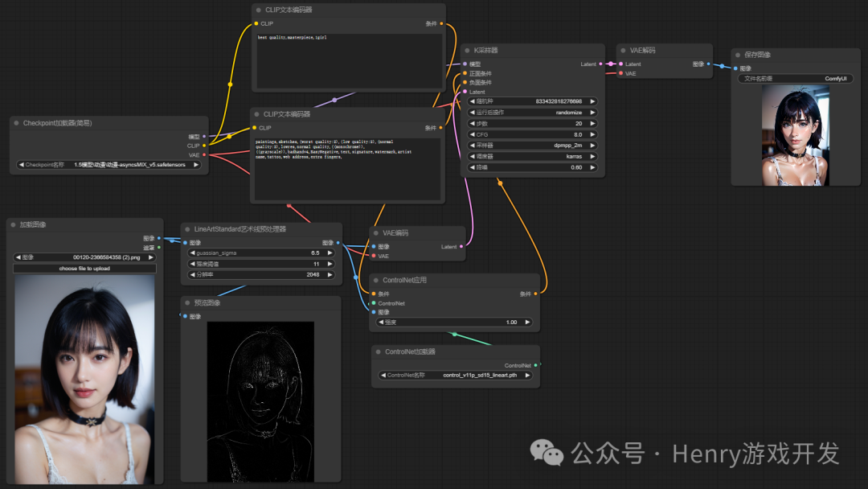Click the link midpoint dot between K采样器 and VAE解码
This screenshot has height=489, width=868.
611,64
